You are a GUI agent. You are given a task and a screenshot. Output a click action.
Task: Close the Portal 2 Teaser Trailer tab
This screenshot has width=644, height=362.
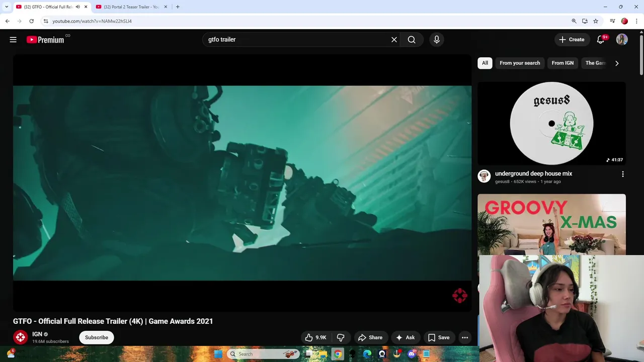pyautogui.click(x=166, y=7)
